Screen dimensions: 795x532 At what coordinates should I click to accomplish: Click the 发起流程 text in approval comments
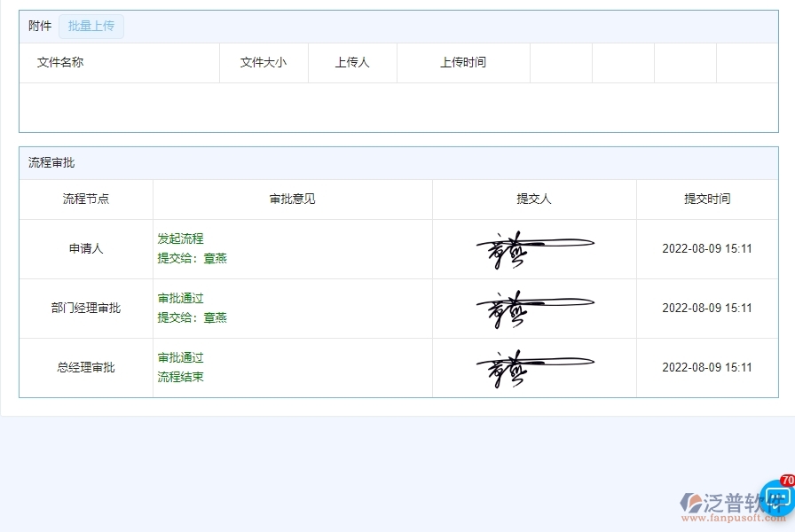[180, 239]
